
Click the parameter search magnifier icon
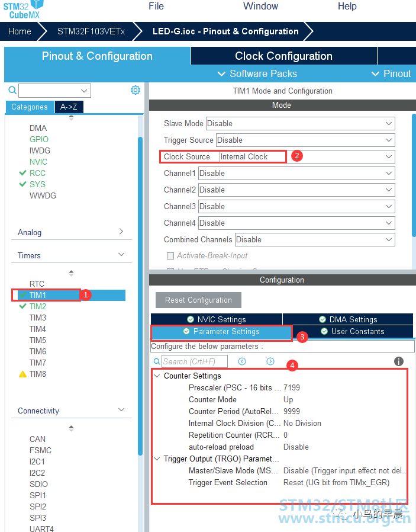[x=157, y=361]
